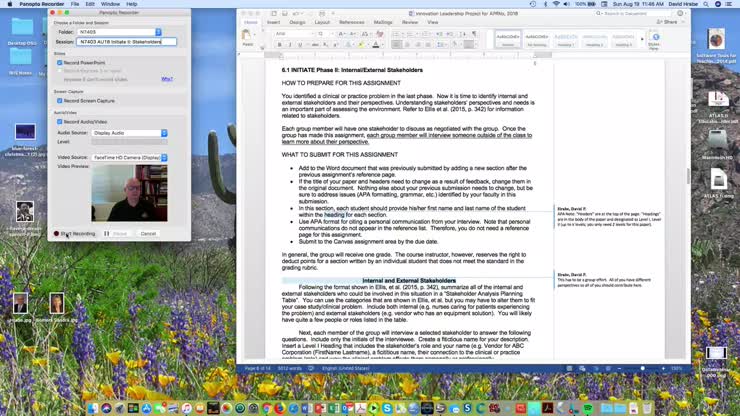Open Audio Source dropdown showing Display Audio
This screenshot has height=416, width=740.
point(129,133)
